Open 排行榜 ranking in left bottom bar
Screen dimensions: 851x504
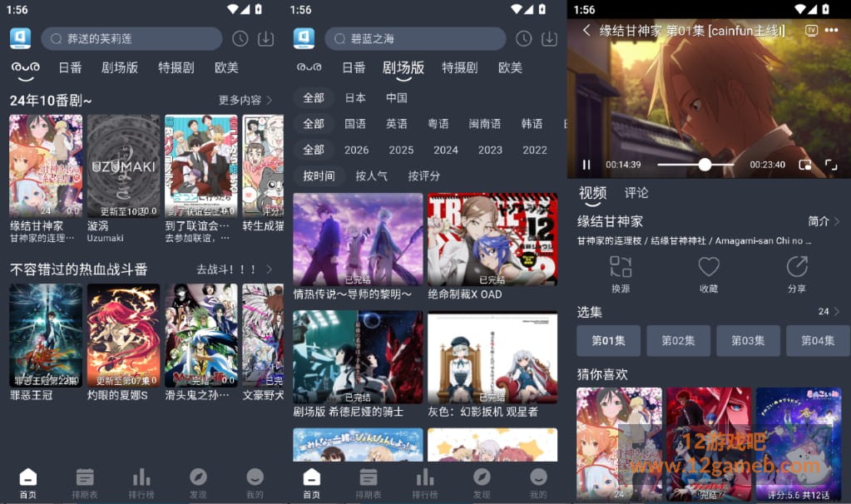pyautogui.click(x=141, y=483)
